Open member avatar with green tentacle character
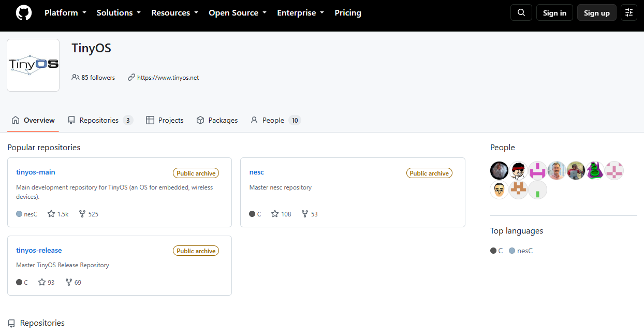Viewport: 644px width, 335px height. pos(595,170)
